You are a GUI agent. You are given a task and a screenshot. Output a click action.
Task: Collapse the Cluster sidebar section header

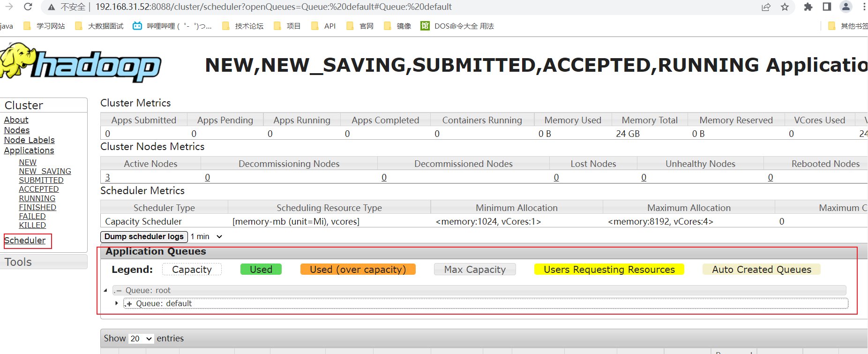click(44, 105)
